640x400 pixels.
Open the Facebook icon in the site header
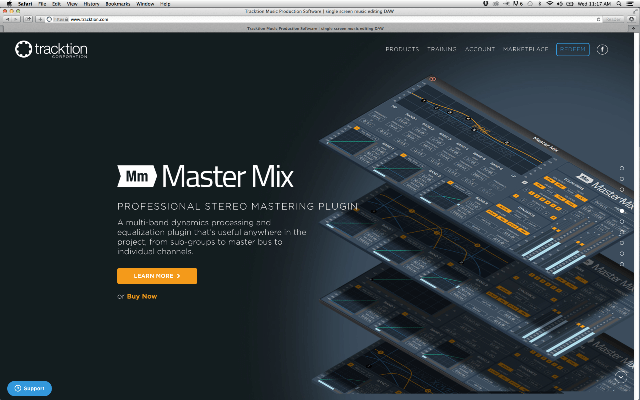click(x=602, y=49)
